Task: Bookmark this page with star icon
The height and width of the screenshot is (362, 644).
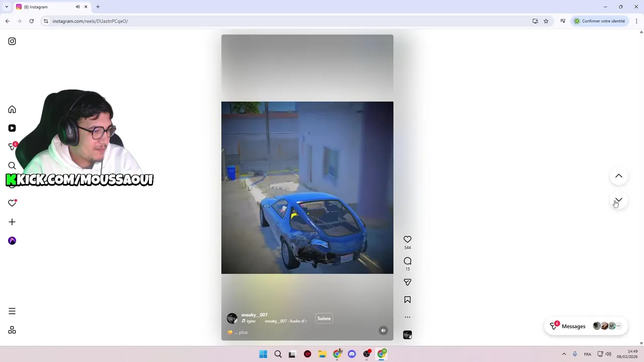Action: [x=546, y=21]
